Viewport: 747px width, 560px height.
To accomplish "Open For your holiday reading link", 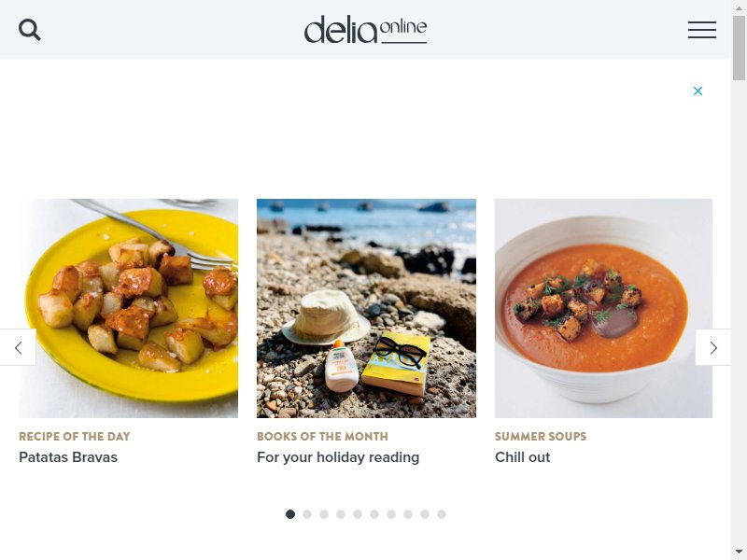I will 338,457.
